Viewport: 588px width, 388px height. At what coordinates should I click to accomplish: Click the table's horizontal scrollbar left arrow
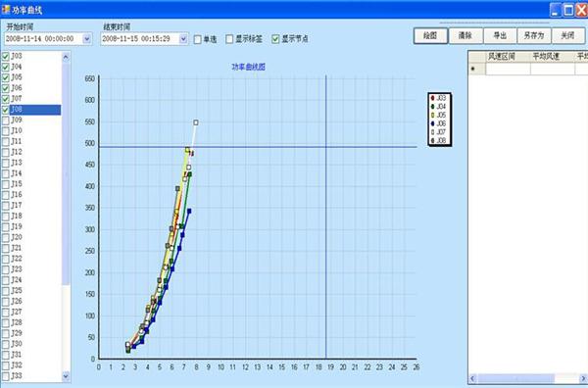click(x=473, y=378)
